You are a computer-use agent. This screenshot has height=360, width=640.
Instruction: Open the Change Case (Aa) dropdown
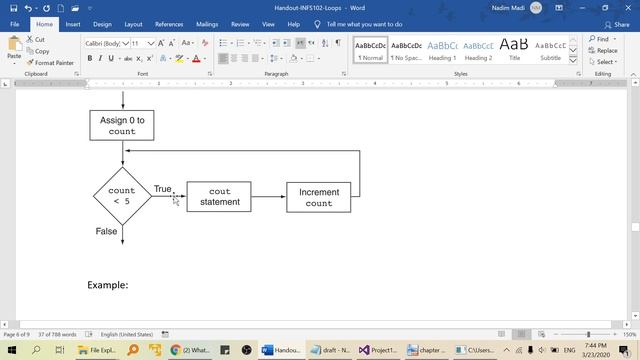coord(187,43)
